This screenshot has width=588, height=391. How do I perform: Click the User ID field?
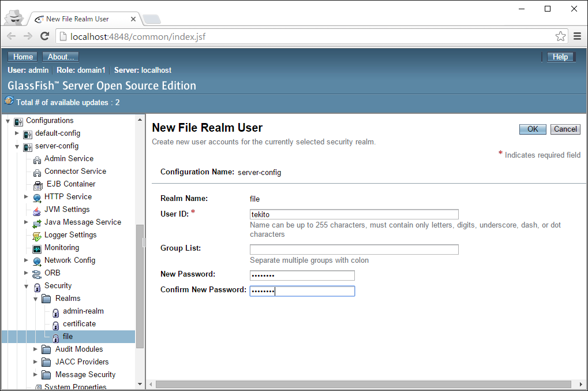[354, 214]
